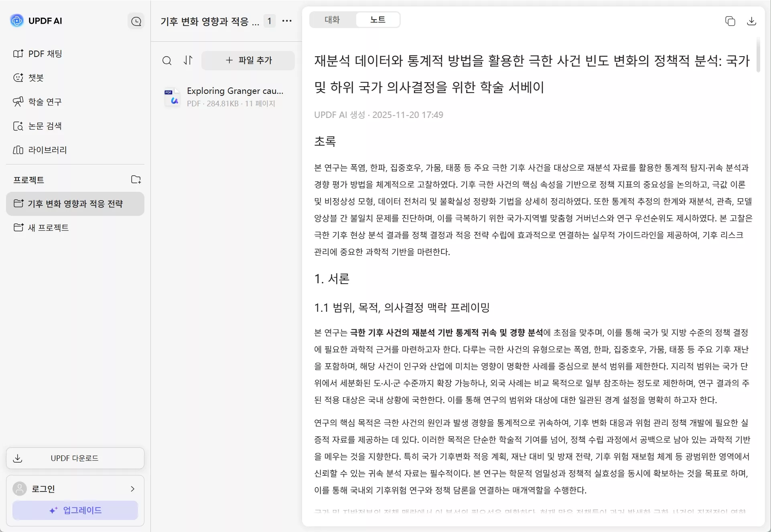The width and height of the screenshot is (771, 532).
Task: Open the 라이브러리 section
Action: tap(47, 150)
